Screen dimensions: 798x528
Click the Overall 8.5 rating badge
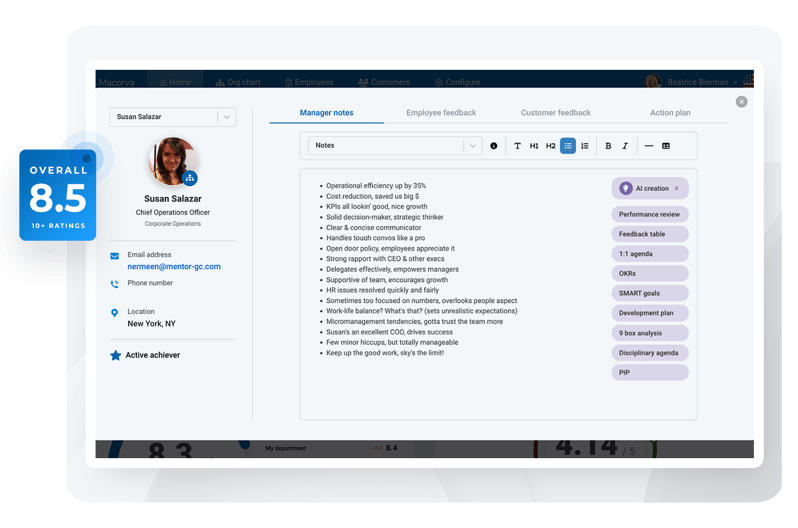pyautogui.click(x=58, y=195)
